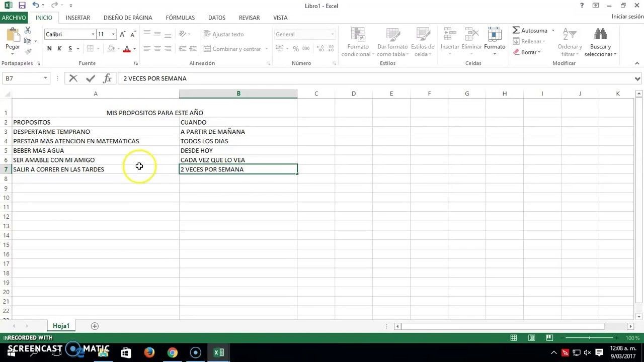The image size is (644, 362).
Task: Click the Excel Help question mark icon
Action: 582,6
